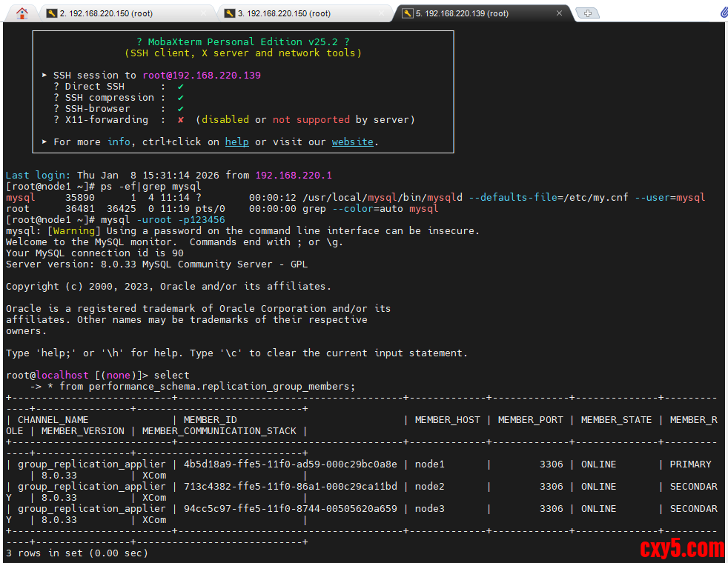This screenshot has height=563, width=728.
Task: Click the session icon on tab 3
Action: (x=229, y=13)
